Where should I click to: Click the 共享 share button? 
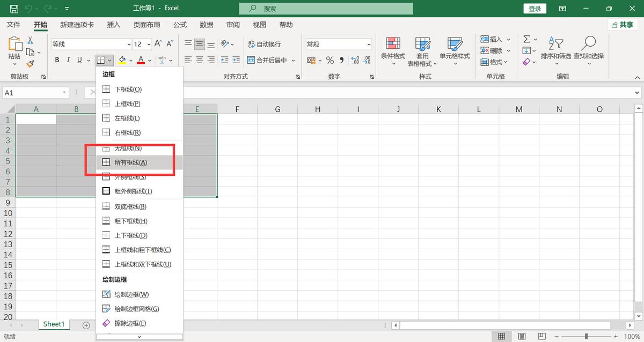tap(622, 25)
